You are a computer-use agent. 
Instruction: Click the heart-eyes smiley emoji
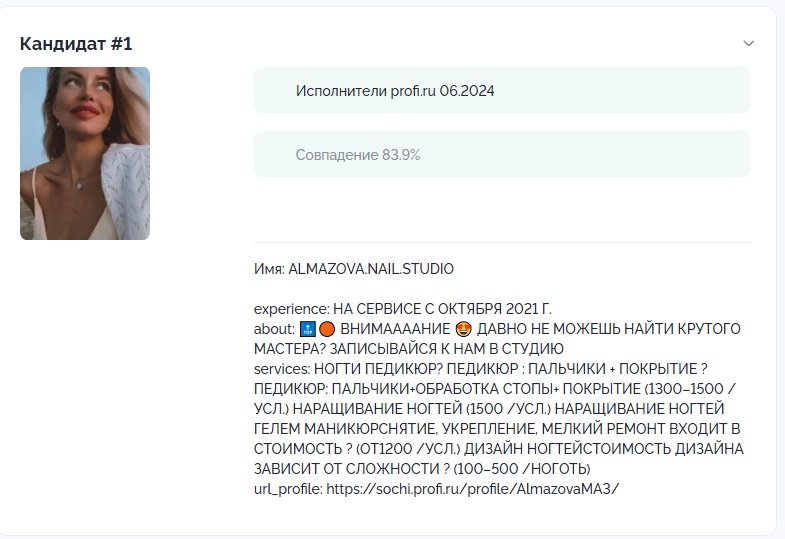point(464,329)
